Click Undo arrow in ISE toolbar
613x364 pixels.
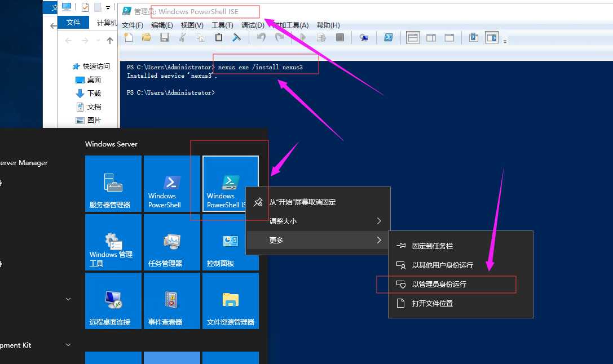[x=261, y=38]
